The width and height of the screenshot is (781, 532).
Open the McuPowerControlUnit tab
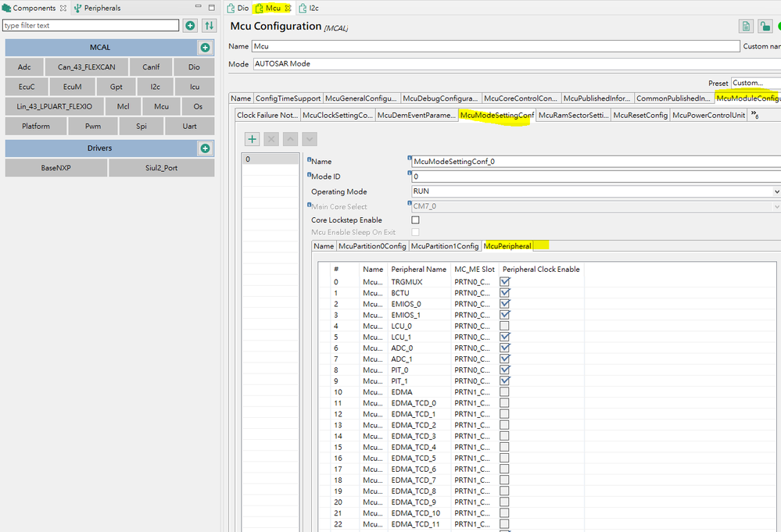pyautogui.click(x=708, y=116)
